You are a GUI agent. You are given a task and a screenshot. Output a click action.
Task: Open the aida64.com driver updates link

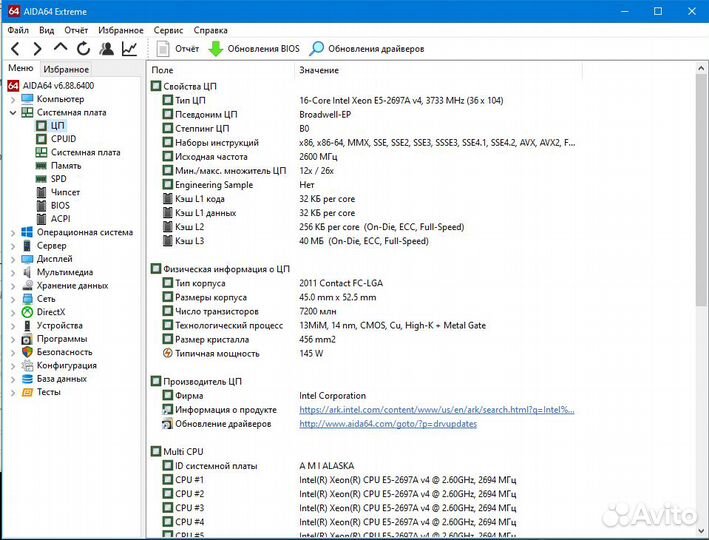[388, 424]
